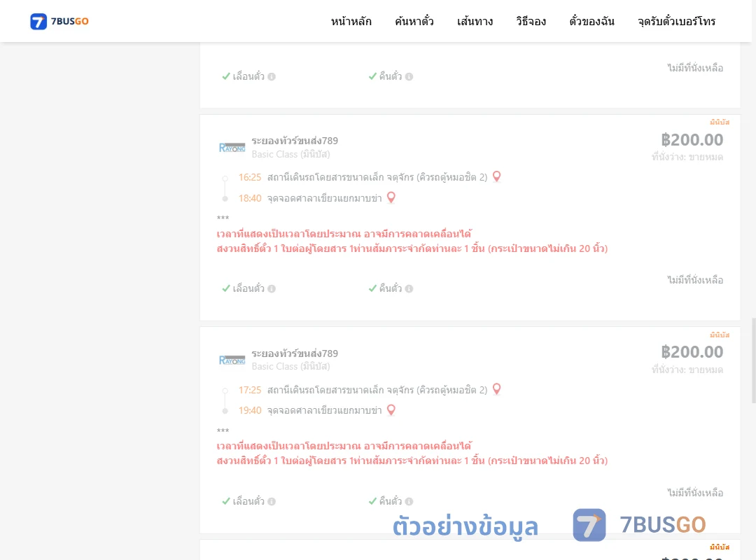Image resolution: width=756 pixels, height=560 pixels.
Task: Open the ตั๋วของฉัน menu item
Action: [x=591, y=21]
